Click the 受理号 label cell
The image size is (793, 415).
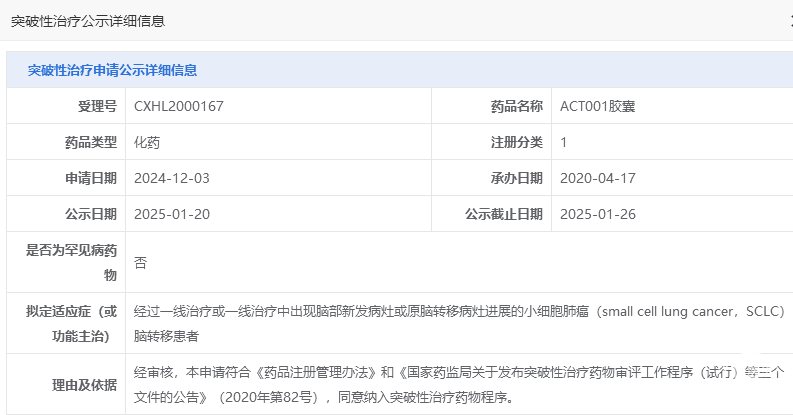coord(66,106)
